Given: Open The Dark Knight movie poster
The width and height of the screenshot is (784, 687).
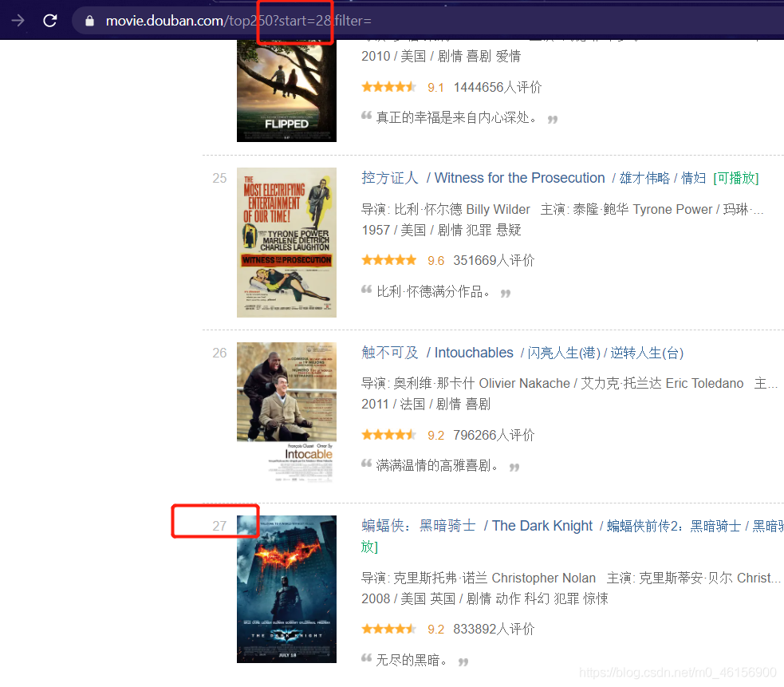Looking at the screenshot, I should coord(286,589).
